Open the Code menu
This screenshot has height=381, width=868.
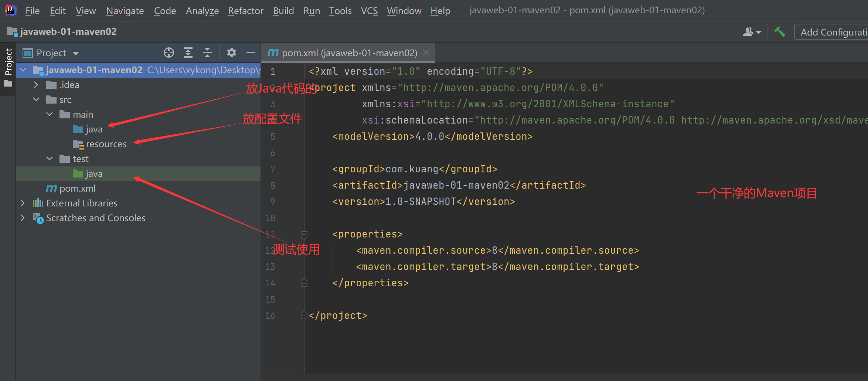tap(165, 11)
